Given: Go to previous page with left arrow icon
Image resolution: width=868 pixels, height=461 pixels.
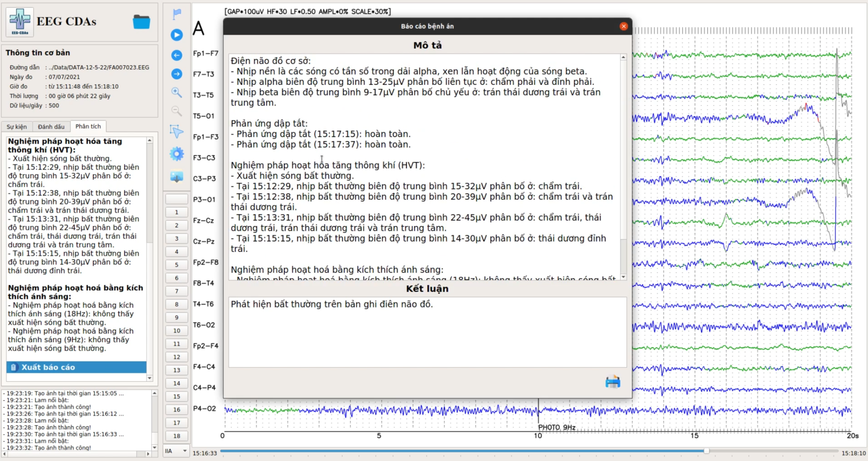Looking at the screenshot, I should pos(177,55).
